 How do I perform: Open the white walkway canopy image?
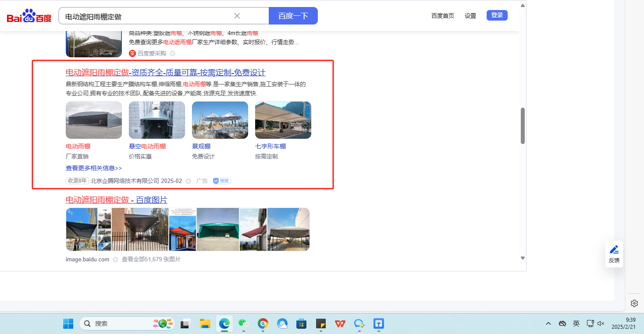click(x=288, y=229)
